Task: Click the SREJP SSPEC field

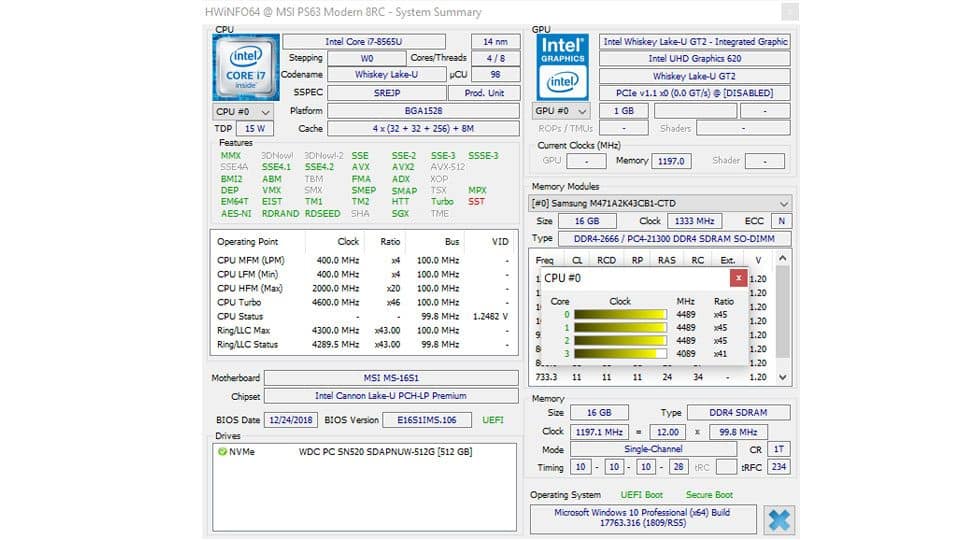Action: (x=387, y=93)
